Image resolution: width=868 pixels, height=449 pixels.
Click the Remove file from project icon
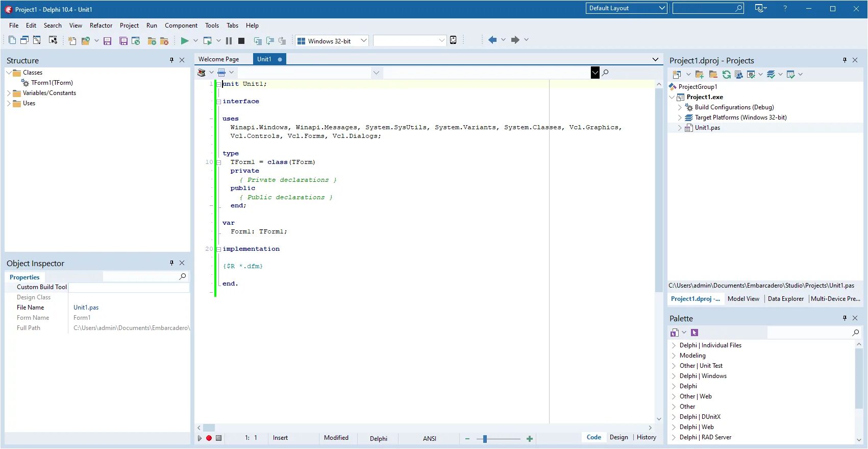pyautogui.click(x=164, y=41)
